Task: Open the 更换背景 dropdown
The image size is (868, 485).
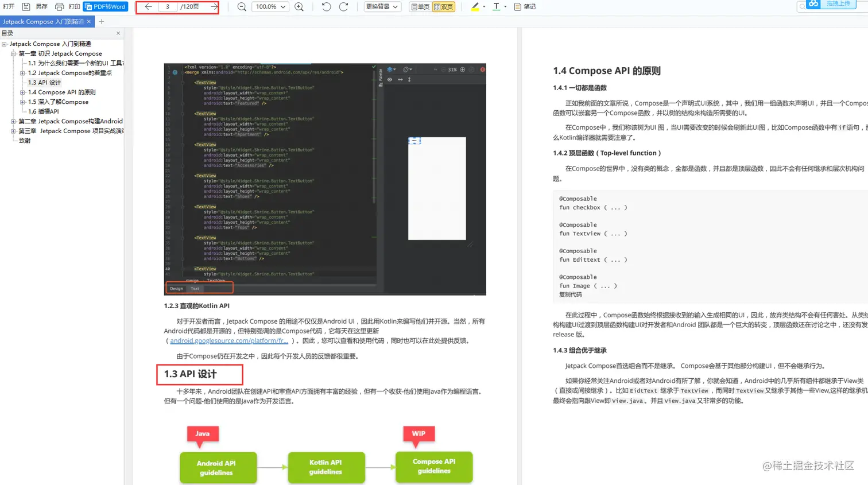Action: click(x=382, y=7)
